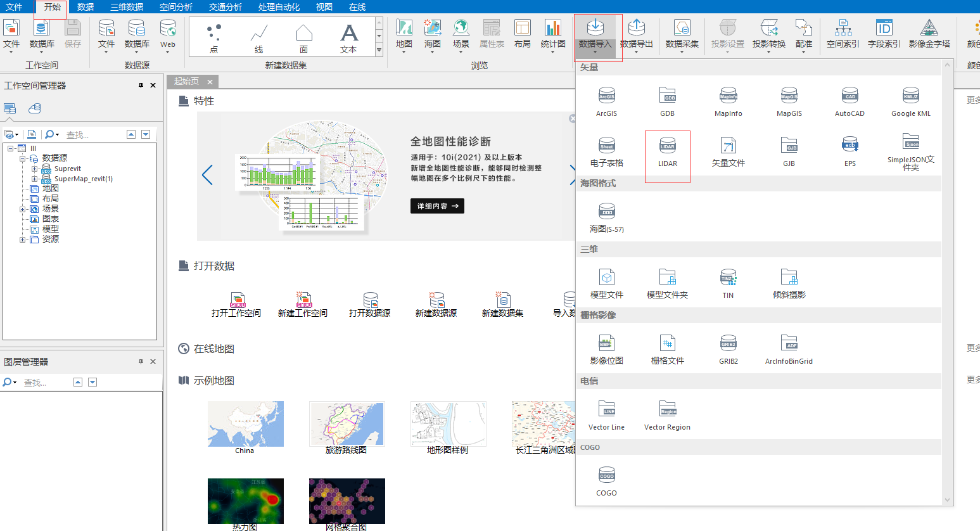Expand the 场景 tree node

click(x=22, y=208)
